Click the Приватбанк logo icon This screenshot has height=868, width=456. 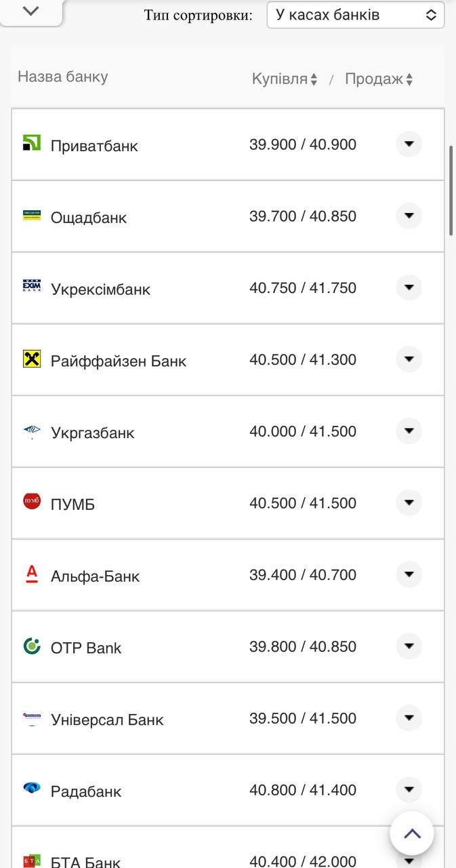(32, 143)
